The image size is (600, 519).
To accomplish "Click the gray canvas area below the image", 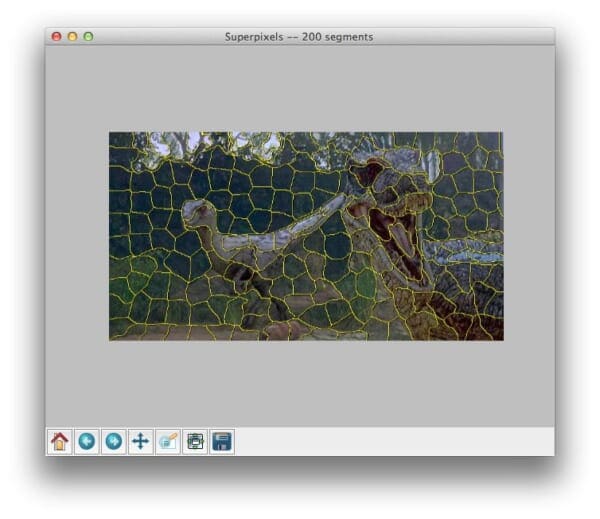I will (x=300, y=385).
